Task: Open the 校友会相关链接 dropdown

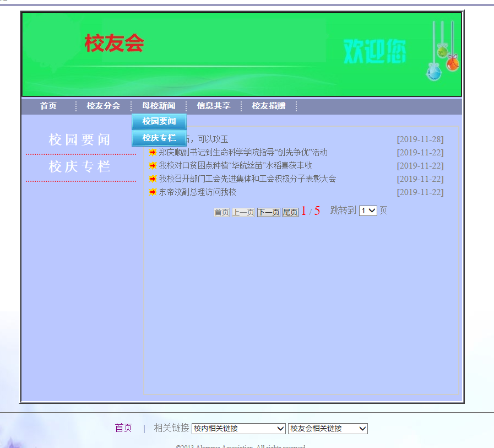Action: 327,428
